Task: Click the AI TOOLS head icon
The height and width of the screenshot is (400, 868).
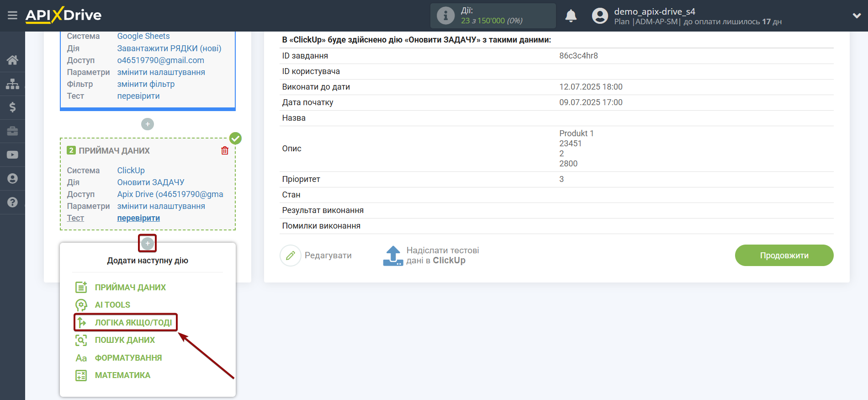Action: tap(81, 305)
